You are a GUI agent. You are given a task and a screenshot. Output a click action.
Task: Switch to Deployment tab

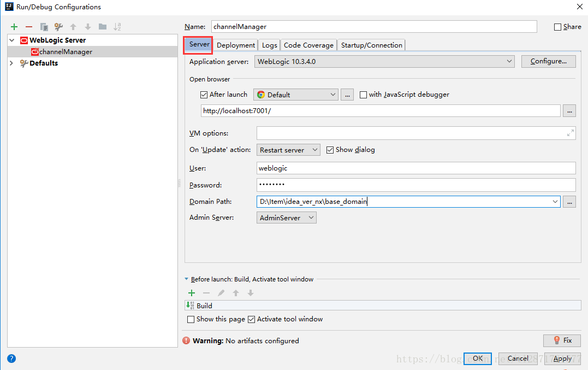point(236,45)
